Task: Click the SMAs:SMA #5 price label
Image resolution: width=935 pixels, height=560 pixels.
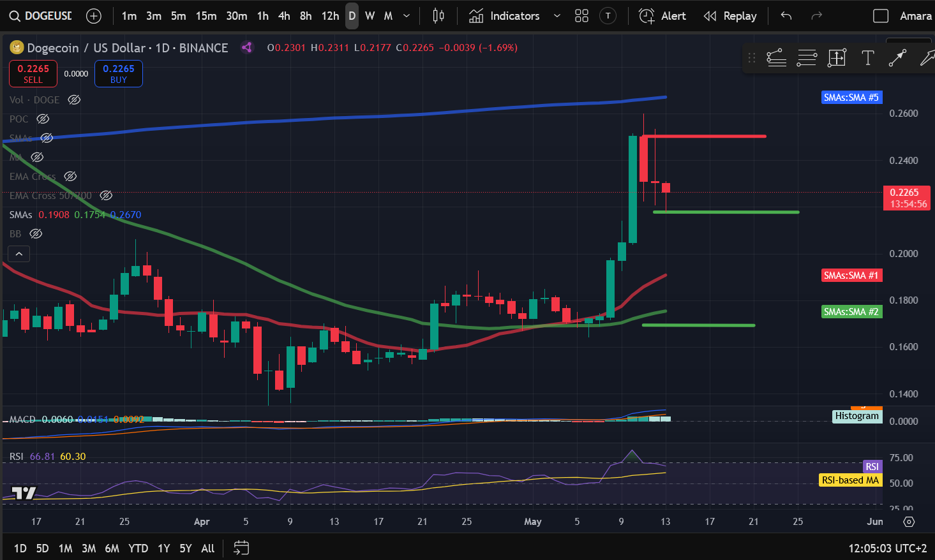Action: [x=851, y=98]
